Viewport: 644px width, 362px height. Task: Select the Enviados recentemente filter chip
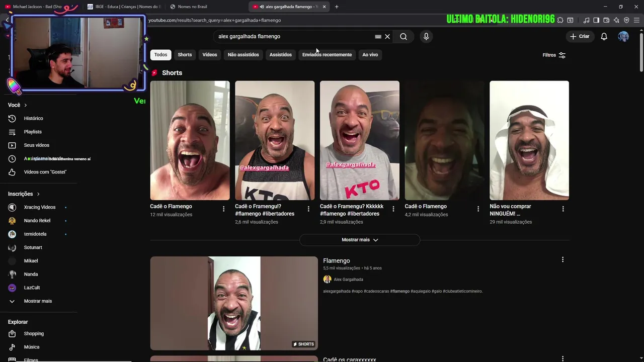(x=327, y=55)
